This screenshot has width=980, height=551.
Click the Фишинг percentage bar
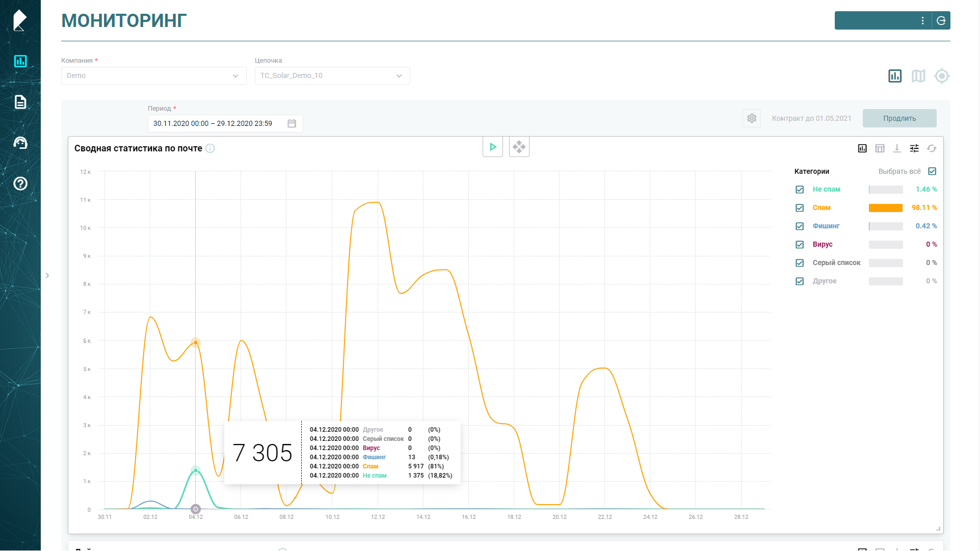886,226
